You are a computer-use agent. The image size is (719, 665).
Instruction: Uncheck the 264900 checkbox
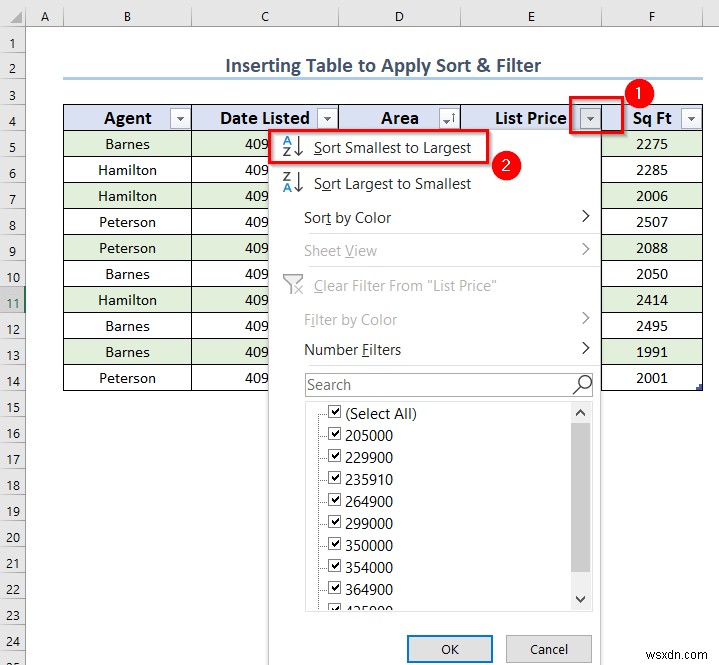pos(335,499)
